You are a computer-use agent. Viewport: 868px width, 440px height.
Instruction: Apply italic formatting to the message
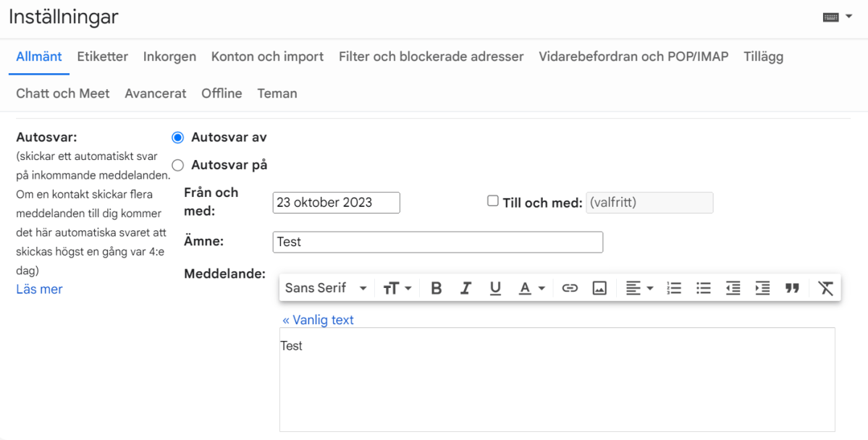465,287
